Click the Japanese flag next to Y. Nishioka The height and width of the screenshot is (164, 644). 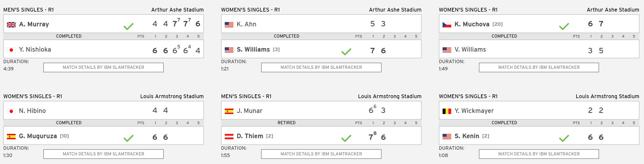[11, 50]
